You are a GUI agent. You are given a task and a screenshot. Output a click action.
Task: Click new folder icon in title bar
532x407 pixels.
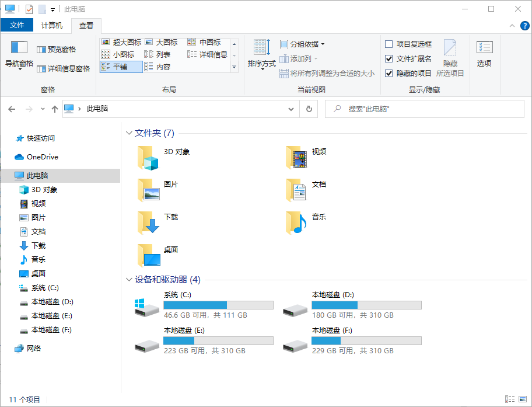point(42,9)
